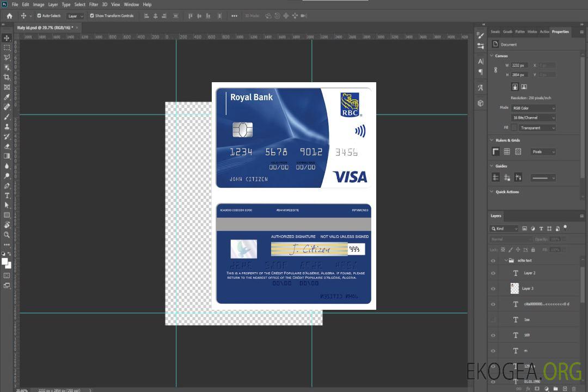The image size is (588, 392).
Task: Click the landscape orientation button
Action: (524, 87)
